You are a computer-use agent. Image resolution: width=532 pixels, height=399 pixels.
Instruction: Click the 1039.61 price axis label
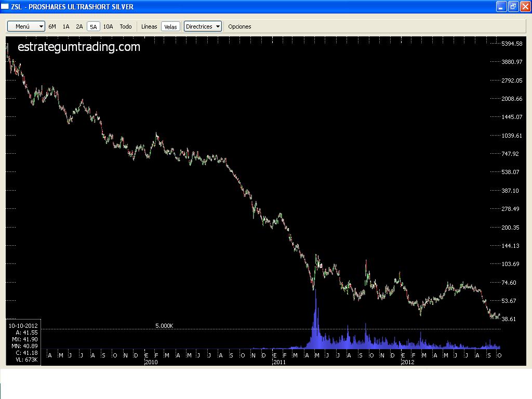[512, 136]
